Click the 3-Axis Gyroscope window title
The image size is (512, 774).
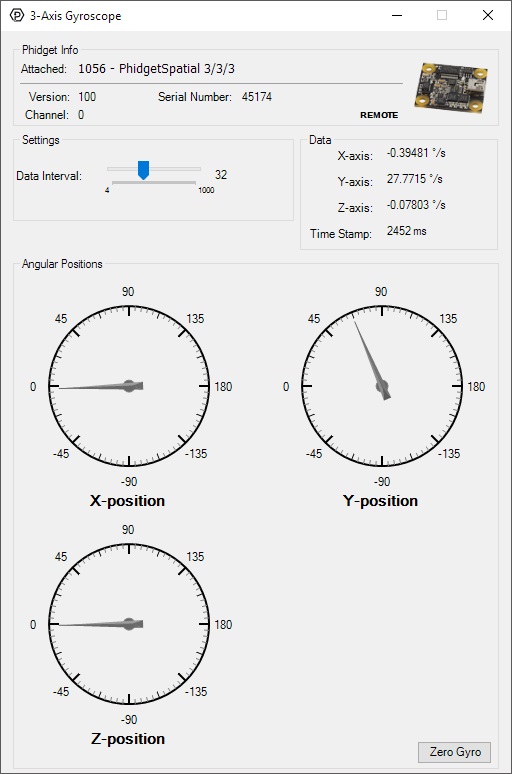click(76, 16)
